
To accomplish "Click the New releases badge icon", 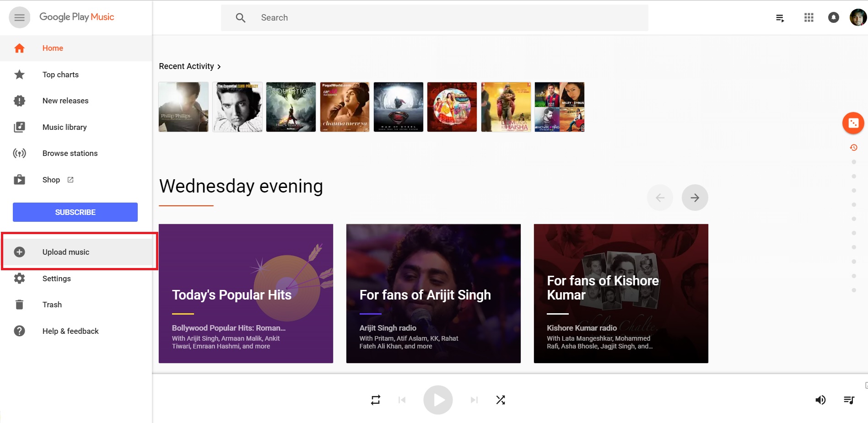I will [x=19, y=101].
